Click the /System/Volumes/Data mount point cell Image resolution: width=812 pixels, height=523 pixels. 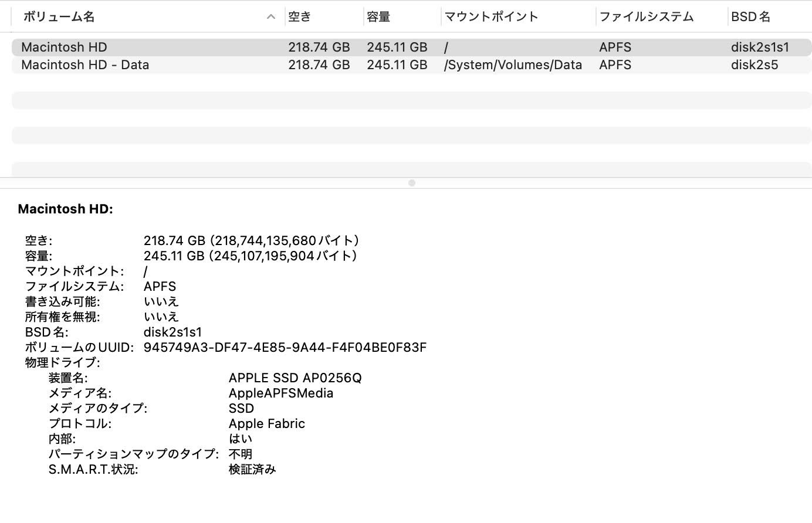(x=513, y=64)
